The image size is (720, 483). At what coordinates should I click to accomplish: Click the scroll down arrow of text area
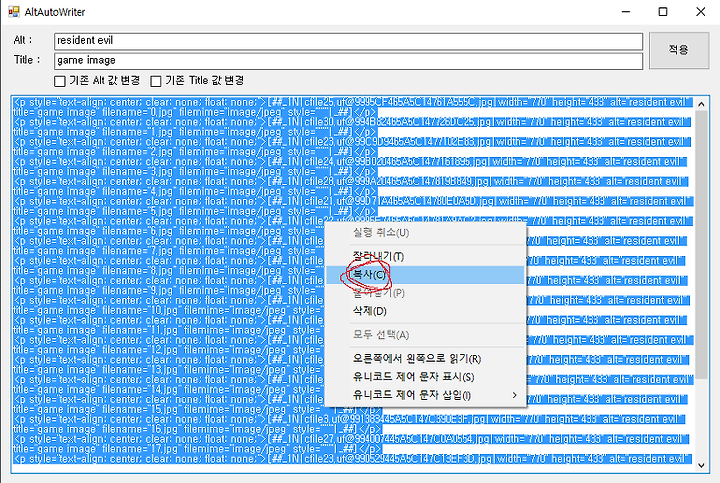pyautogui.click(x=701, y=465)
